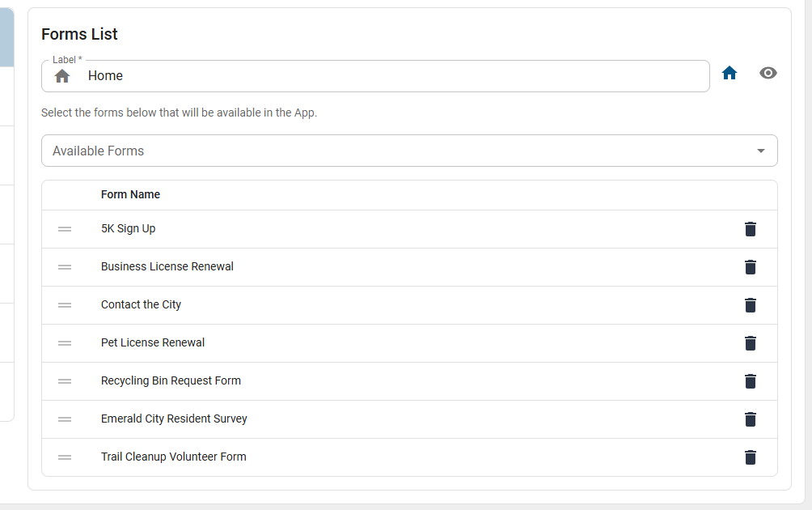Image resolution: width=812 pixels, height=510 pixels.
Task: Delete the 5K Sign Up form
Action: (750, 229)
